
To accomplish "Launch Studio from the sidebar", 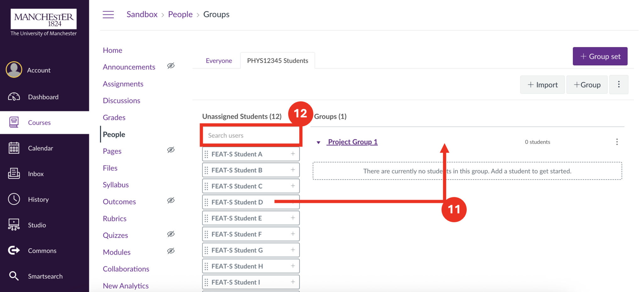I will click(14, 224).
